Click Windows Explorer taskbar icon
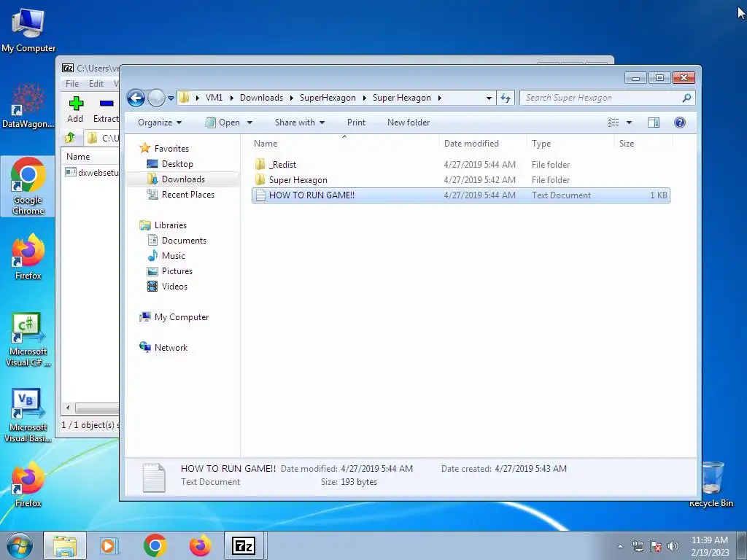Screen dimensions: 747x560 65,545
